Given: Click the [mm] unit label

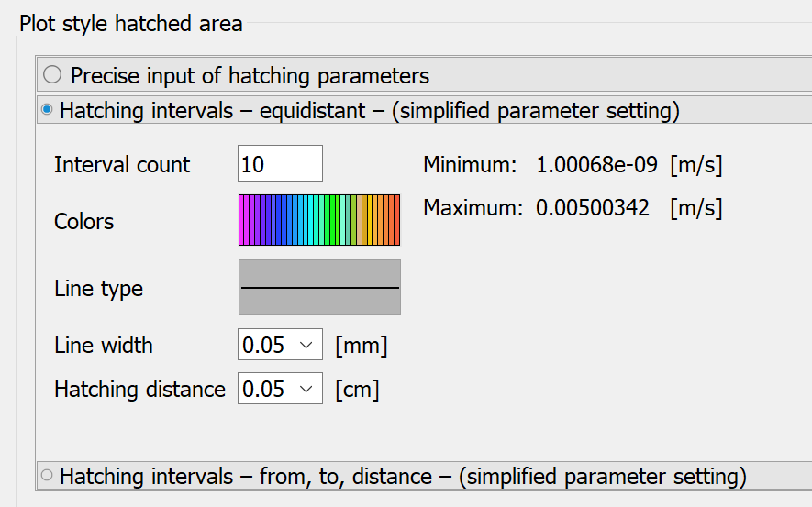Looking at the screenshot, I should (x=361, y=346).
